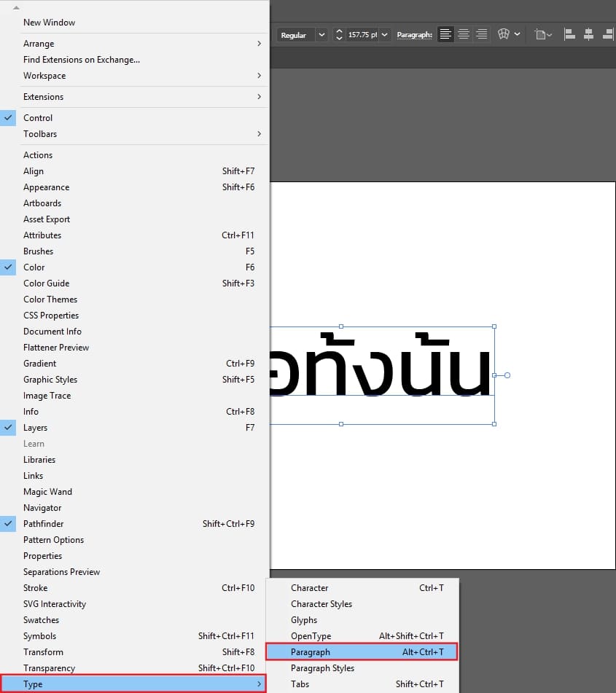This screenshot has width=616, height=693.
Task: Click Horizontal Align Center in control bar
Action: [x=588, y=34]
